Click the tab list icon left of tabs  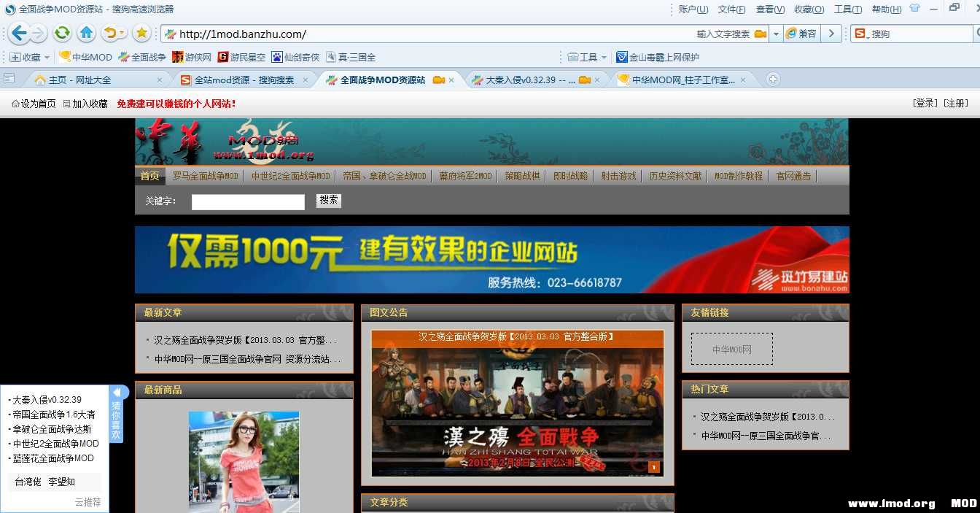tap(9, 79)
